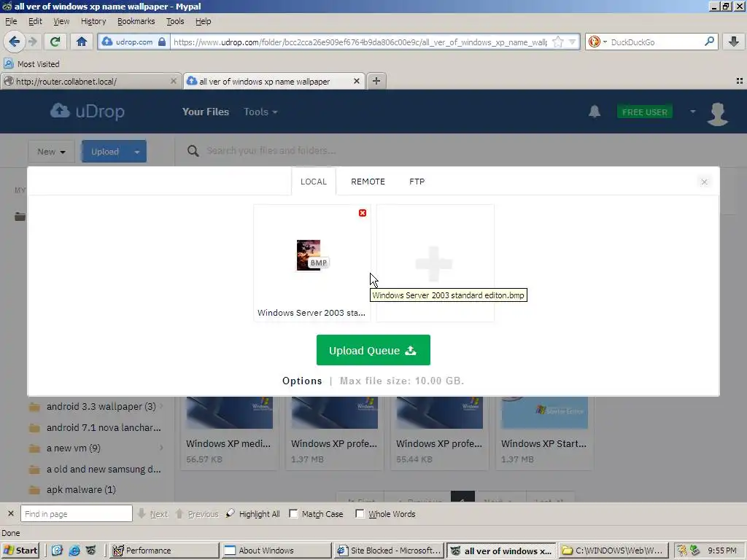The height and width of the screenshot is (560, 747).
Task: Click the BMP file thumbnail
Action: 311,255
